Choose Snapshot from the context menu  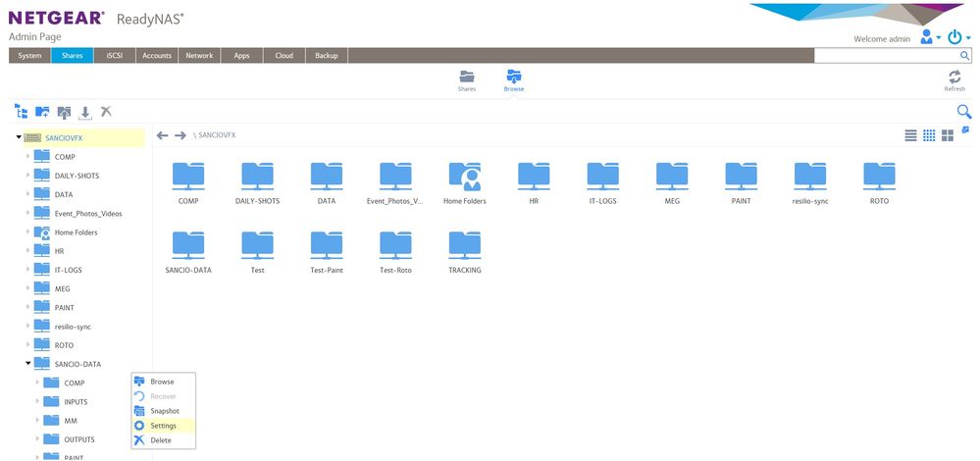[x=164, y=411]
